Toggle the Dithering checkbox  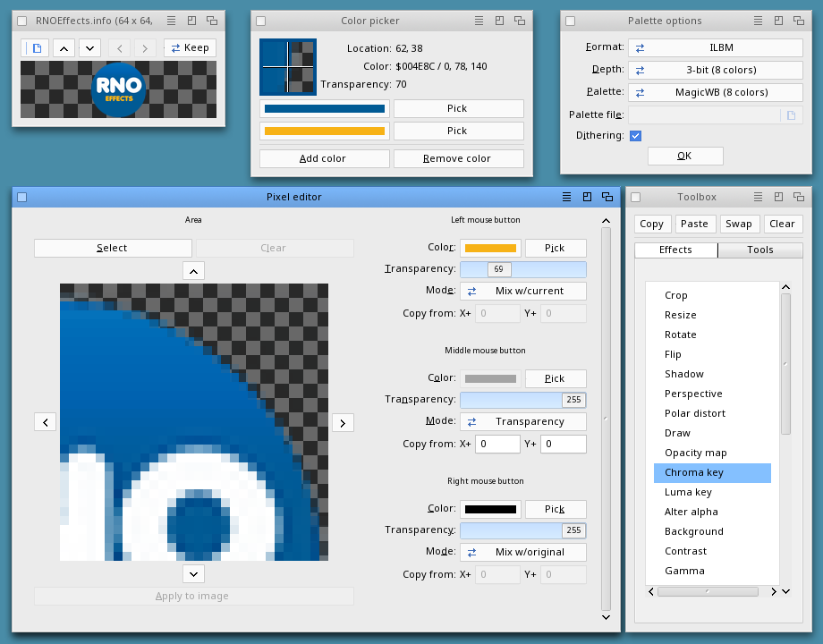[635, 136]
